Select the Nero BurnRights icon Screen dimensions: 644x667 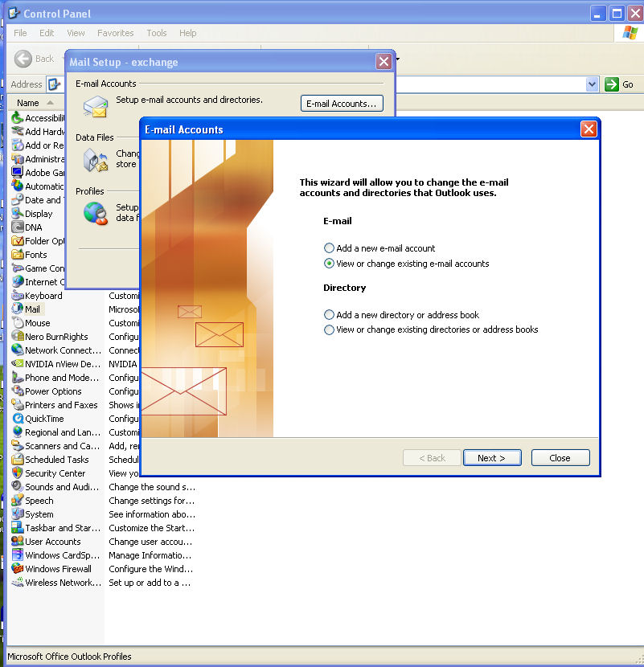tap(18, 336)
